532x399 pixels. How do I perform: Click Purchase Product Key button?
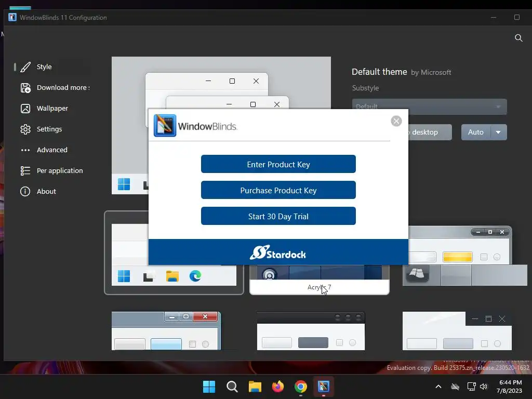pos(278,190)
